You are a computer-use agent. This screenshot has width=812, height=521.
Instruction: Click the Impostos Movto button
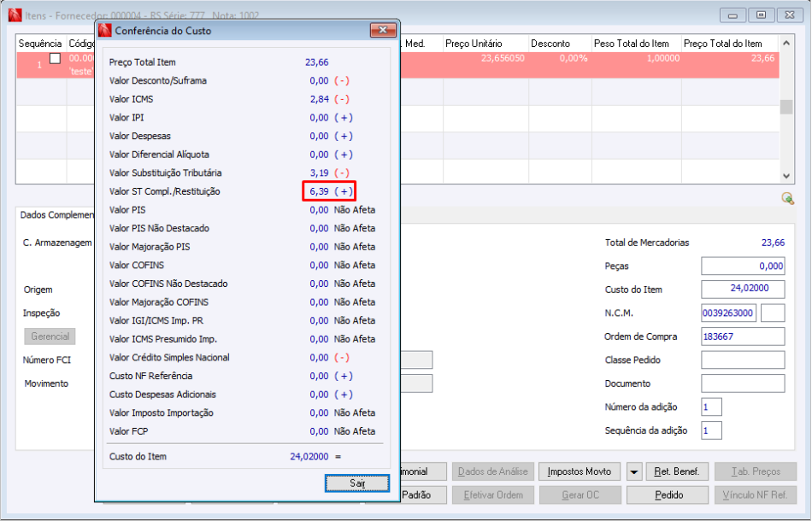(x=579, y=471)
